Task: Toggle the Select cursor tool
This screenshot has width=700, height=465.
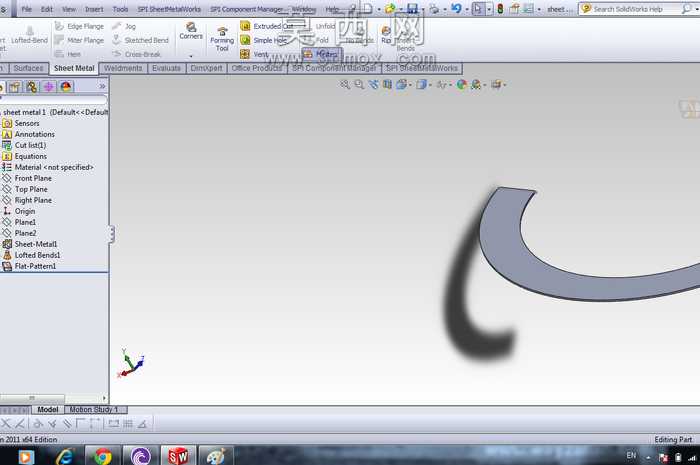Action: point(478,8)
